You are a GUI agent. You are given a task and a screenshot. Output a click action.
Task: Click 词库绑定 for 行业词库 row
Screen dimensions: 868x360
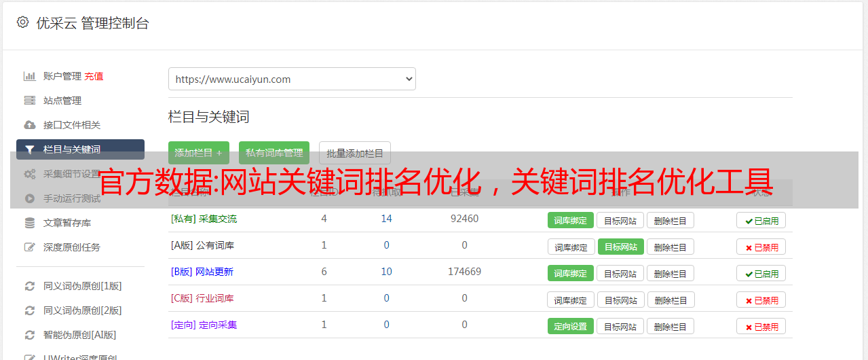[571, 300]
